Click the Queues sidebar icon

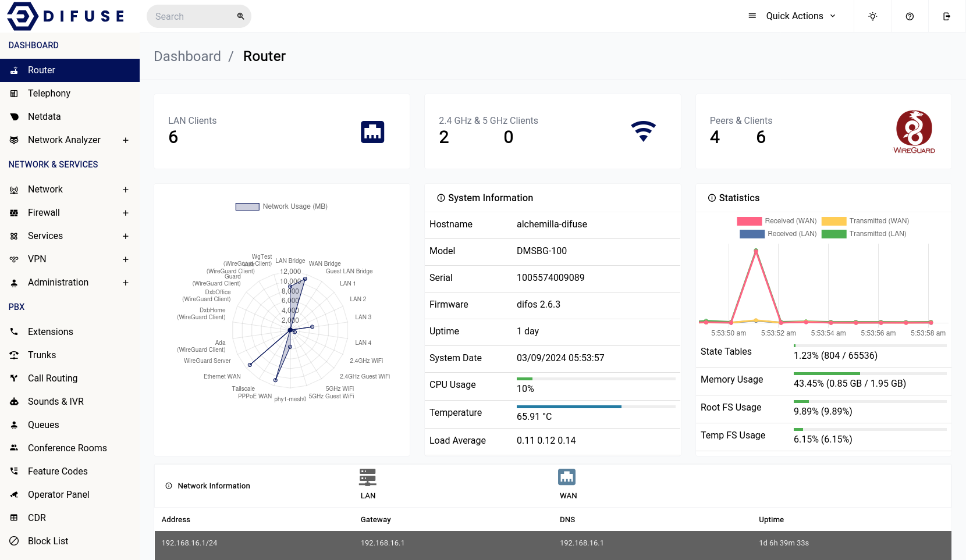click(x=14, y=425)
